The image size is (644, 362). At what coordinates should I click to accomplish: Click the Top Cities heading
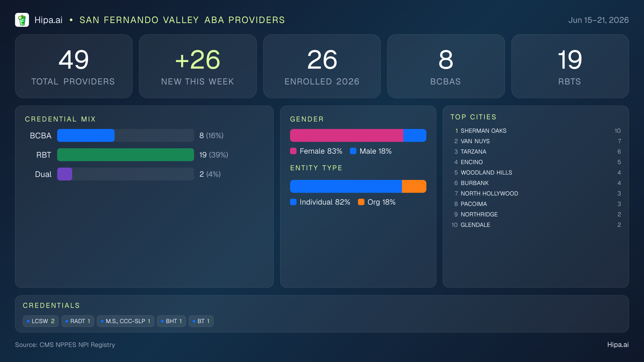click(474, 117)
